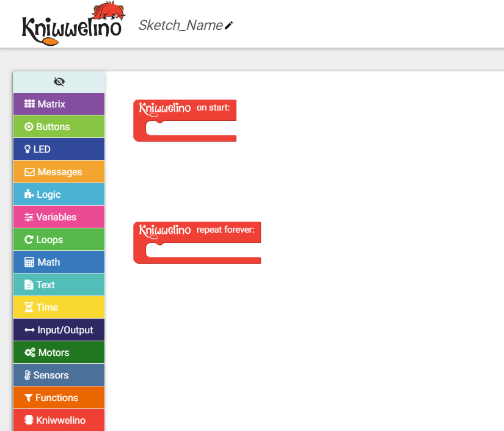
Task: Select the Math category
Action: (59, 262)
